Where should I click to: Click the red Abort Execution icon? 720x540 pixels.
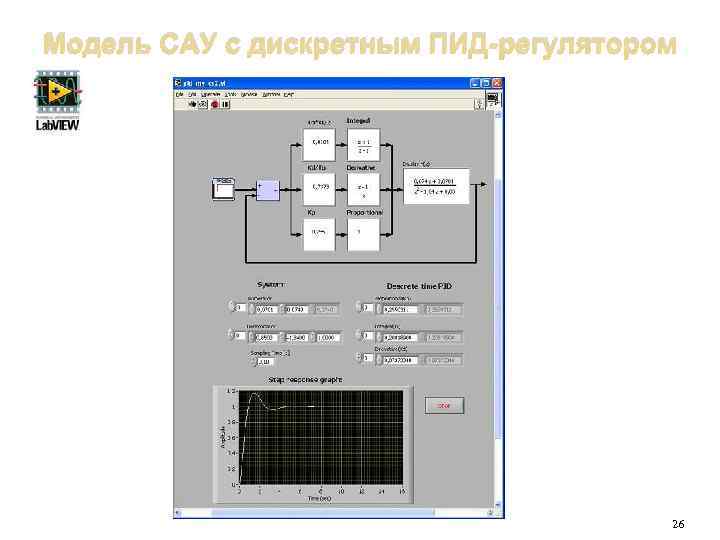[214, 105]
